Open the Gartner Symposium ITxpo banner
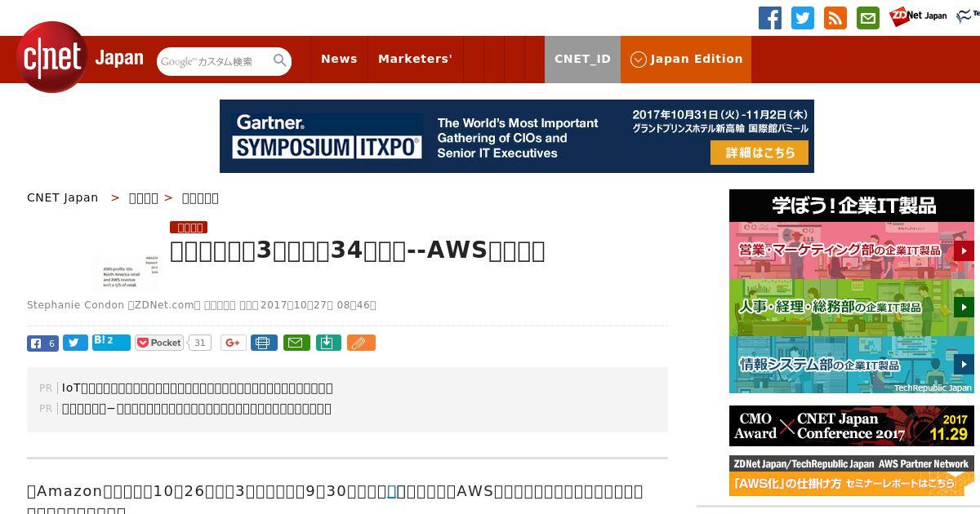The width and height of the screenshot is (980, 514). [x=517, y=136]
